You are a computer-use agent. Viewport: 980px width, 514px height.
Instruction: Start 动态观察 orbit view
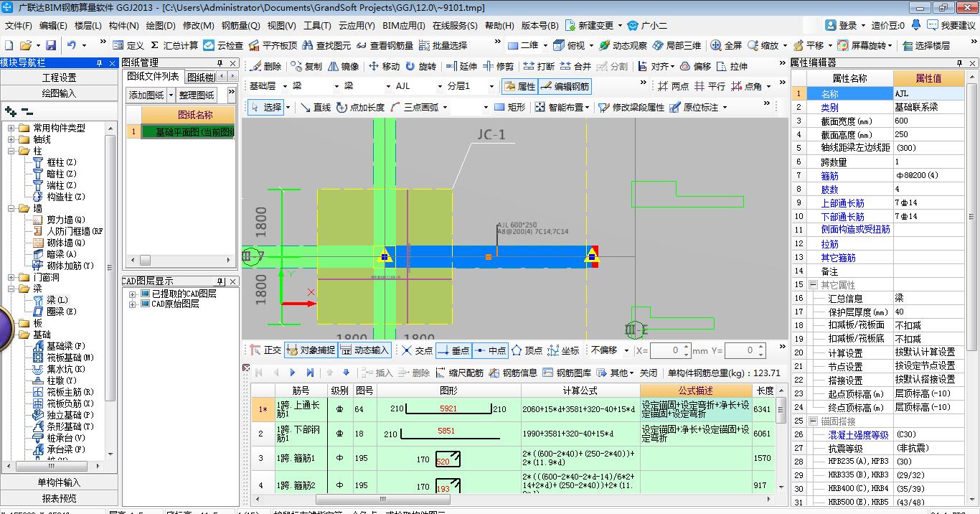point(623,45)
